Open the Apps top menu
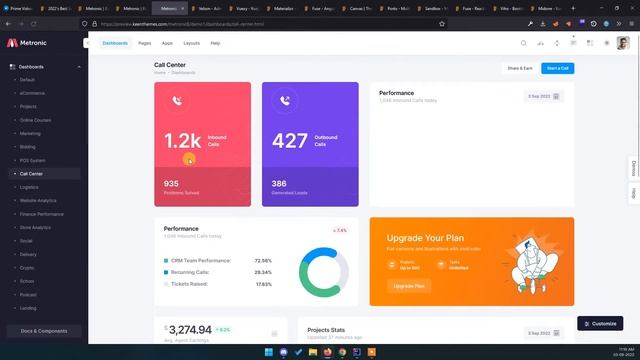The image size is (640, 360). click(167, 43)
